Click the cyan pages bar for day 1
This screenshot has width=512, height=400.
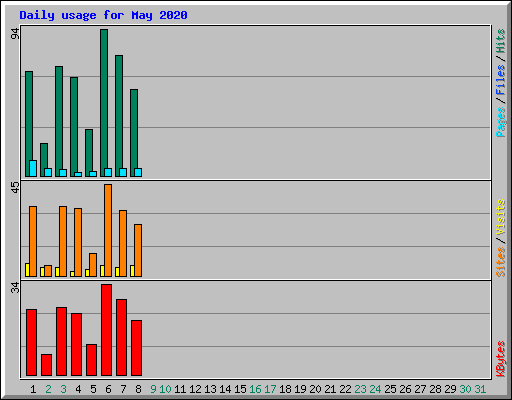coord(33,168)
